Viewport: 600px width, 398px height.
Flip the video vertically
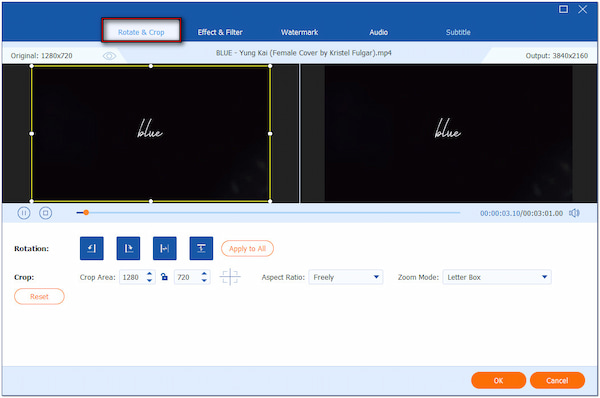click(201, 248)
